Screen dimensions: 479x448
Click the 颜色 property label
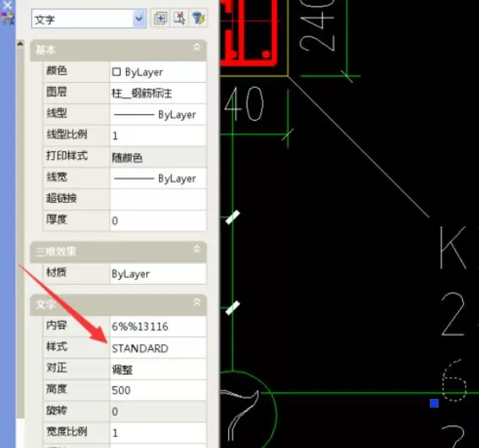pos(57,71)
